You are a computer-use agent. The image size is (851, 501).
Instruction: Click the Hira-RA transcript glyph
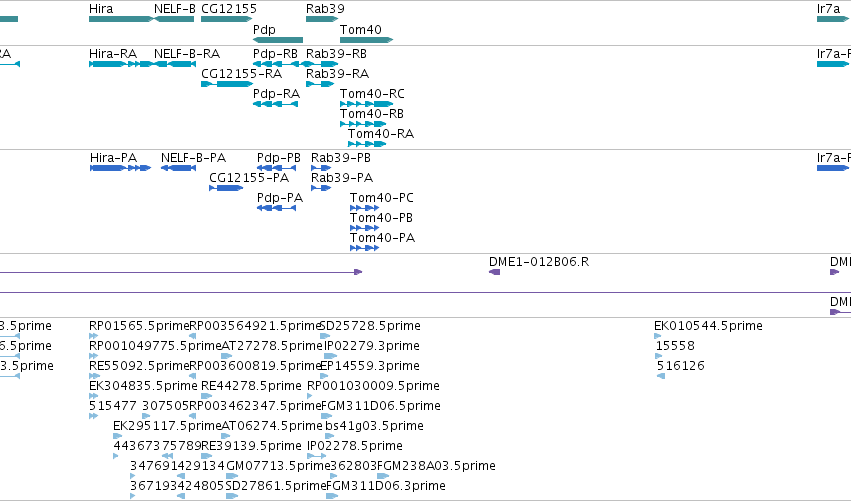[120, 64]
